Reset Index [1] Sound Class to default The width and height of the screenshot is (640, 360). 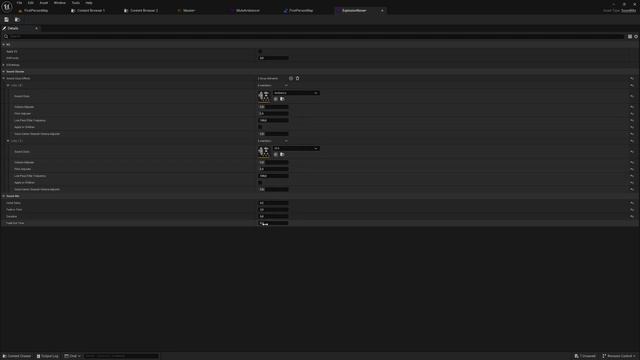point(631,152)
